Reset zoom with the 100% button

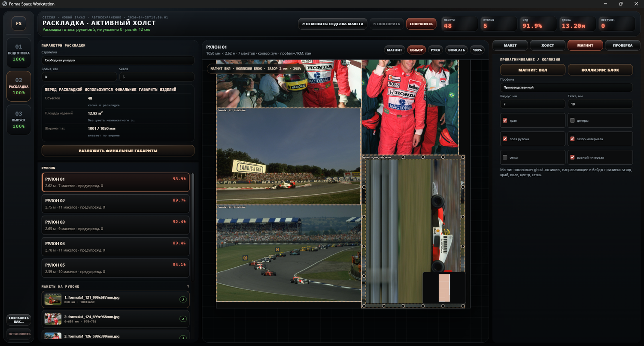coord(477,50)
